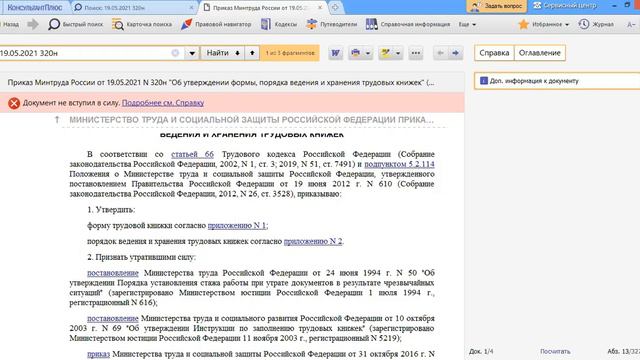Open постановление link about 10 октября 2003
The height and width of the screenshot is (360, 640).
tap(113, 318)
